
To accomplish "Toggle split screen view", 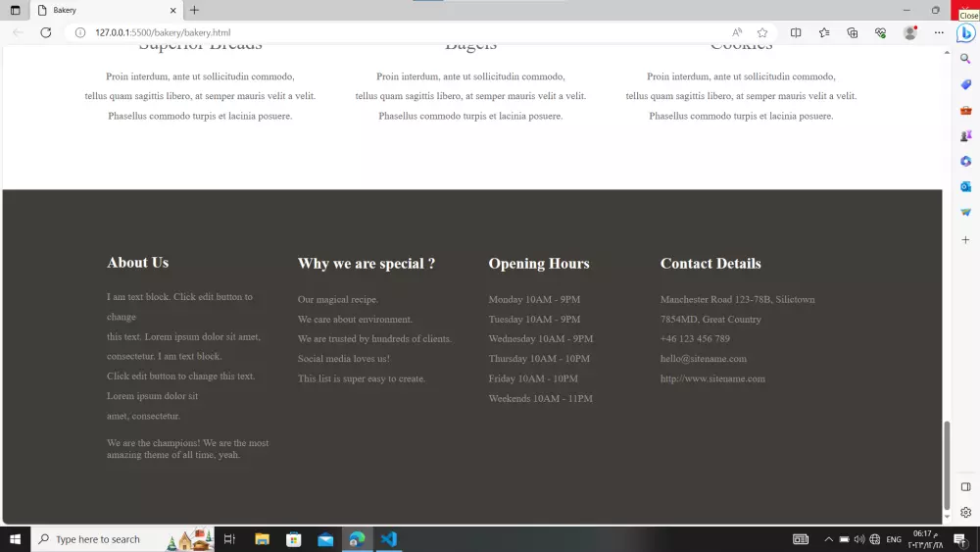I will click(796, 32).
